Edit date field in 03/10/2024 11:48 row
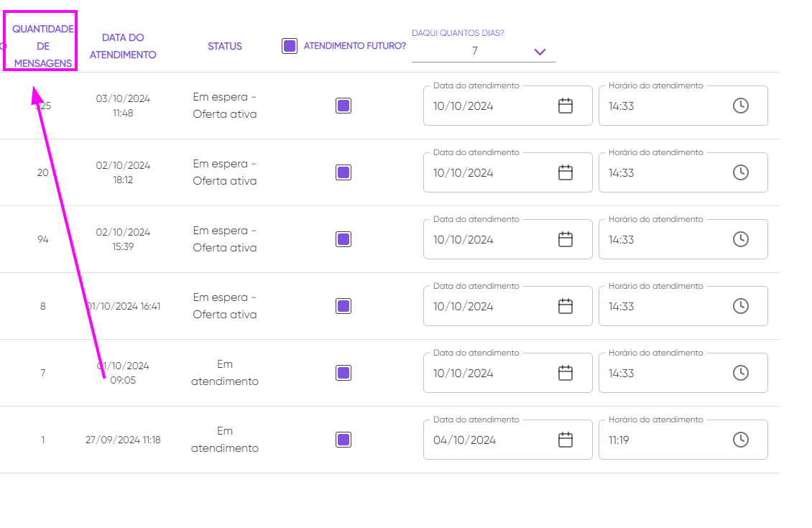This screenshot has height=528, width=812. click(507, 106)
